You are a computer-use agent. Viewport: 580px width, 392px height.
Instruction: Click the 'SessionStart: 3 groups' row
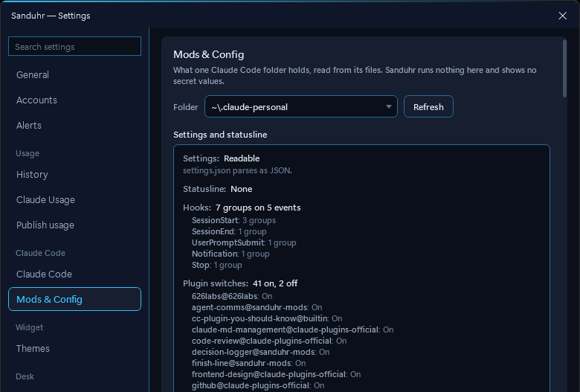pos(233,220)
